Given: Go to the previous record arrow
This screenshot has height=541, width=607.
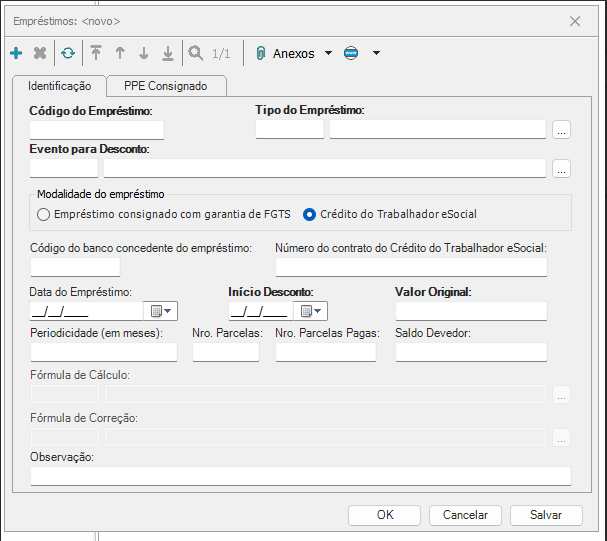Looking at the screenshot, I should point(120,53).
